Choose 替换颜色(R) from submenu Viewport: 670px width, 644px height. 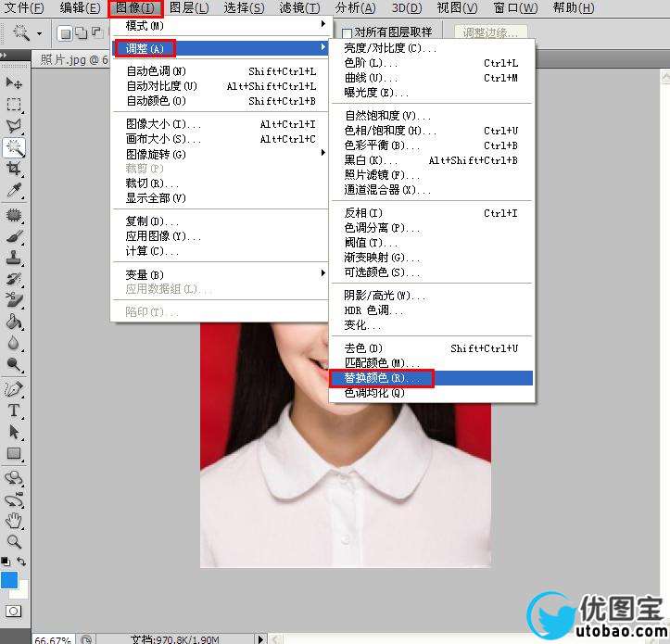(432, 378)
